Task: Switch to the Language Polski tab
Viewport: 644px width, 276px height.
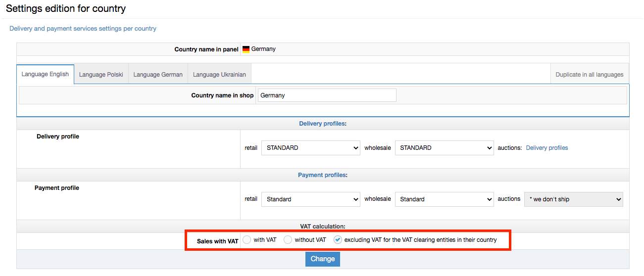Action: (x=101, y=75)
